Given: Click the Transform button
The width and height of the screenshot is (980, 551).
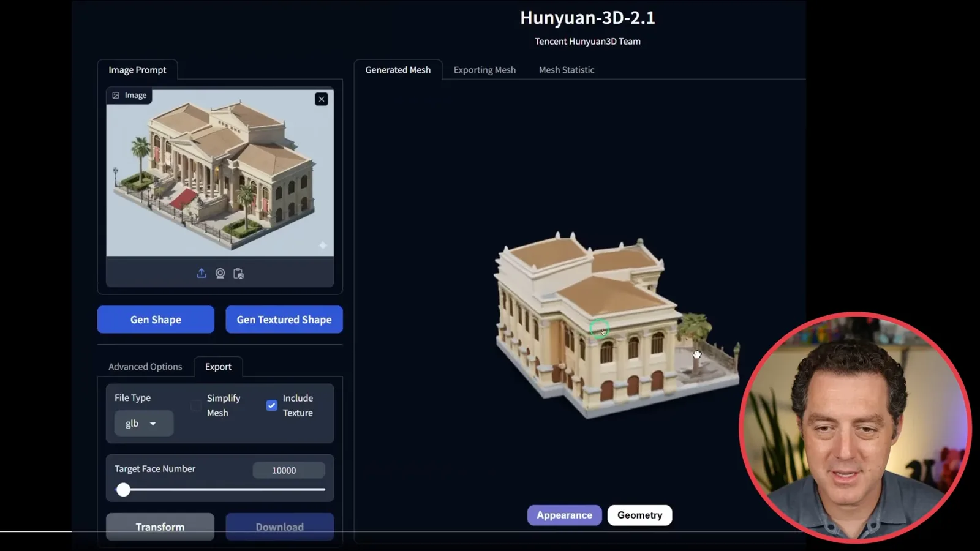Looking at the screenshot, I should point(160,527).
